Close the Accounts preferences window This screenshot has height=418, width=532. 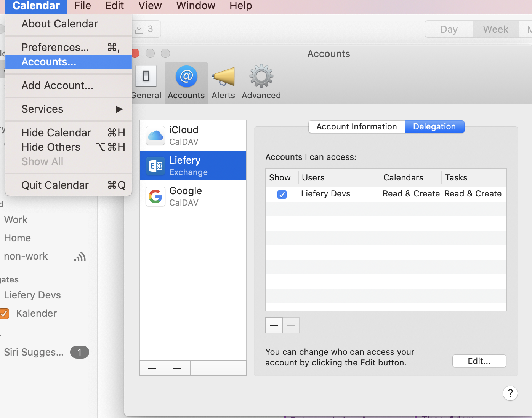pyautogui.click(x=135, y=53)
